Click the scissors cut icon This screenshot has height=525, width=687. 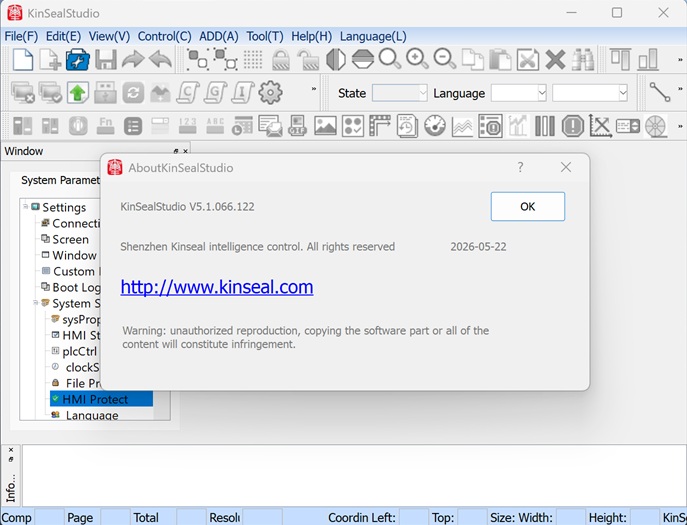pos(528,60)
